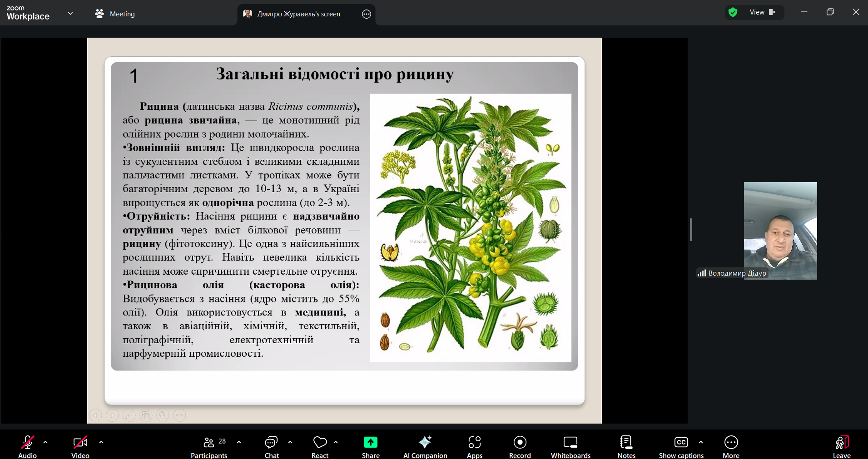Expand participants options arrow

coord(239,442)
